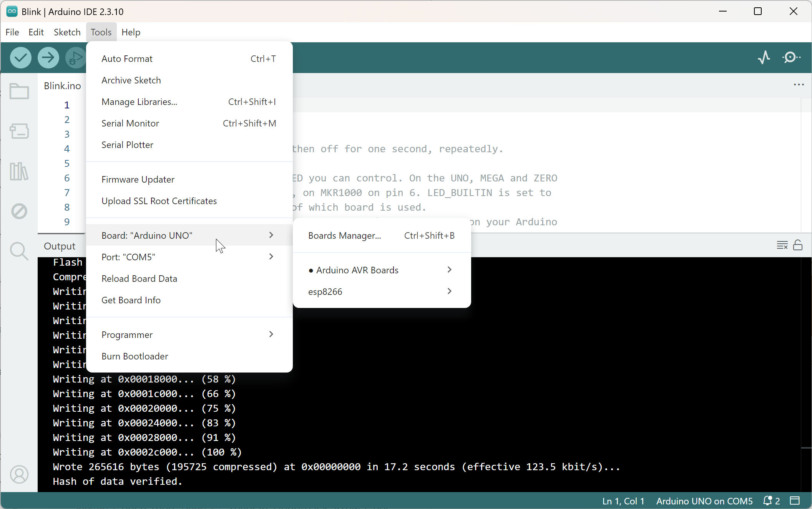Click Get Board Info

coord(189,300)
